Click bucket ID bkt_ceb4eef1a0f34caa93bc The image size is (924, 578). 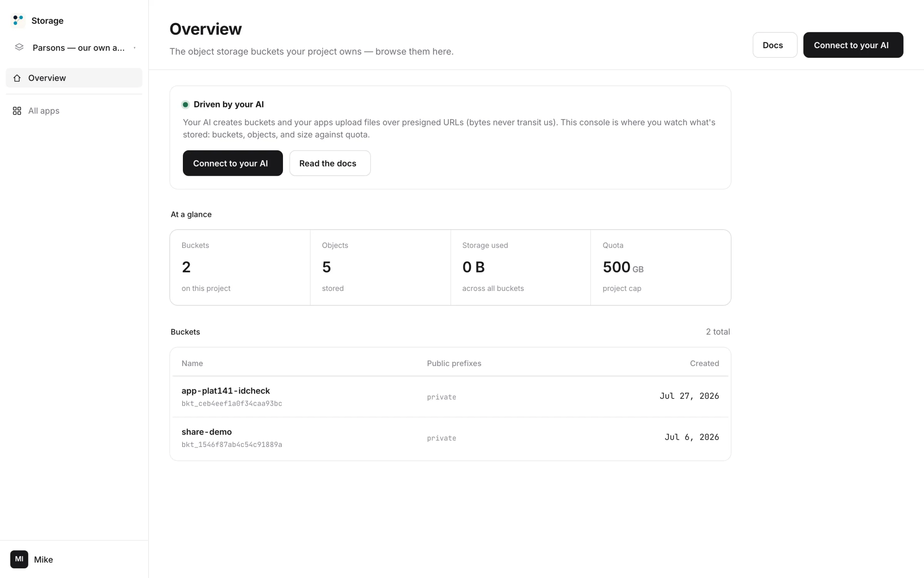tap(232, 403)
